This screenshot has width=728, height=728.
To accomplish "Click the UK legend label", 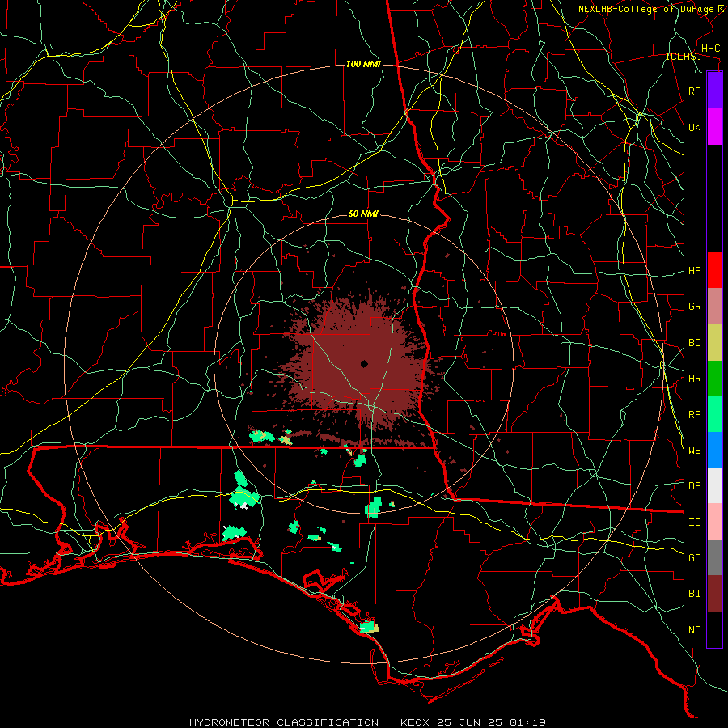I will click(x=694, y=127).
